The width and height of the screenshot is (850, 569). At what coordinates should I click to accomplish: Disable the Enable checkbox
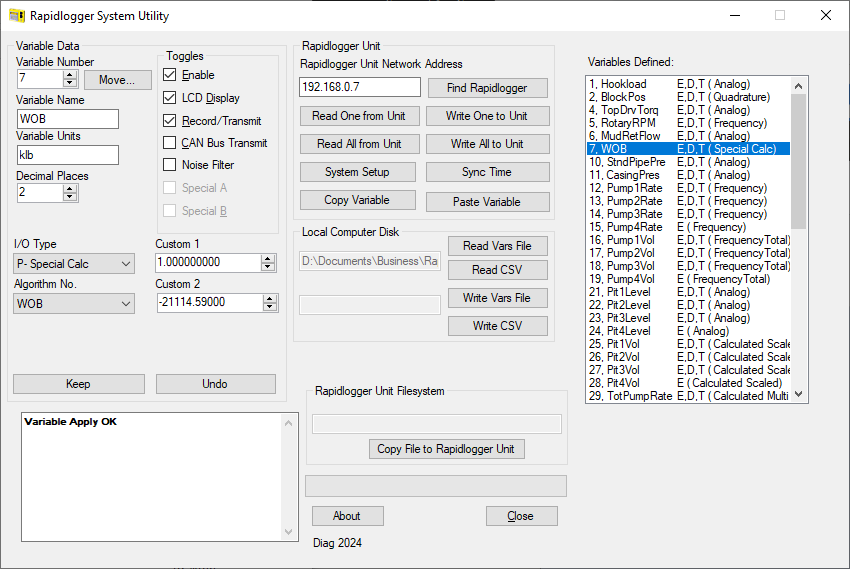click(170, 75)
